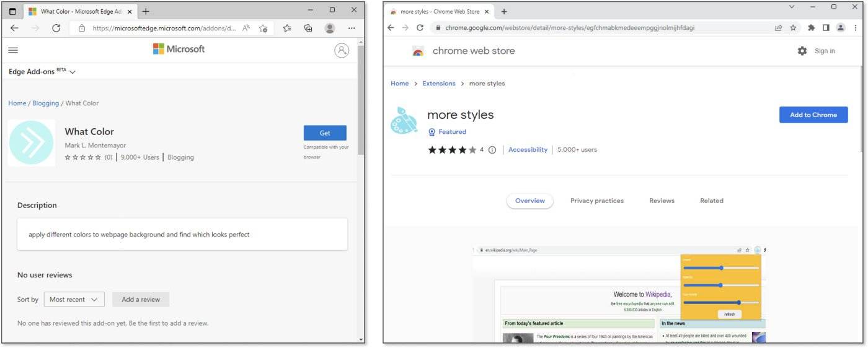Open the Chrome side panel
The width and height of the screenshot is (868, 348).
coord(826,28)
